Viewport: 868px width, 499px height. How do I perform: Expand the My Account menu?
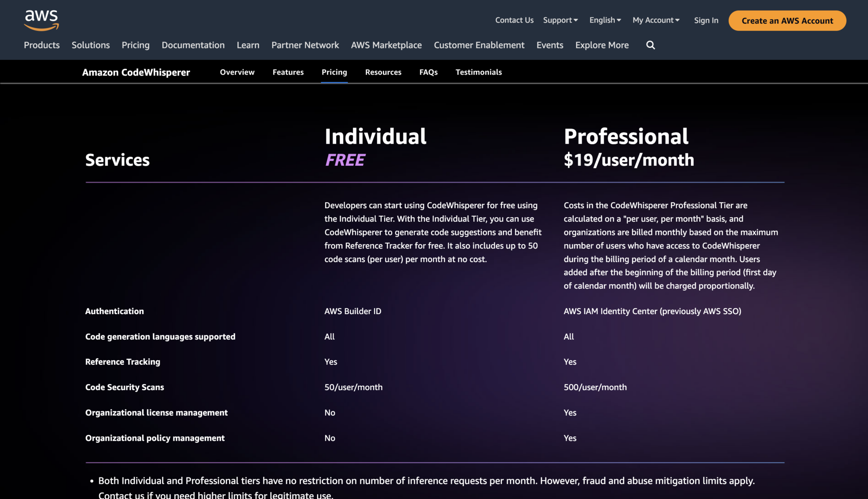point(656,20)
